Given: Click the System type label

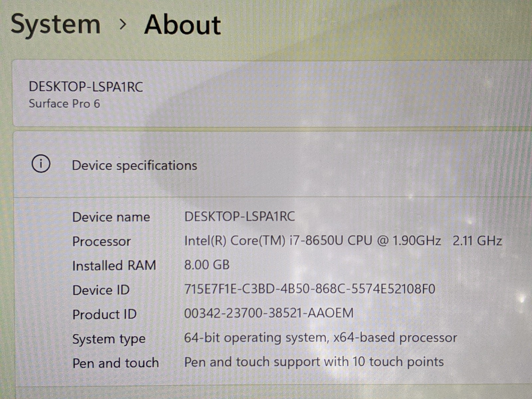Looking at the screenshot, I should [109, 339].
